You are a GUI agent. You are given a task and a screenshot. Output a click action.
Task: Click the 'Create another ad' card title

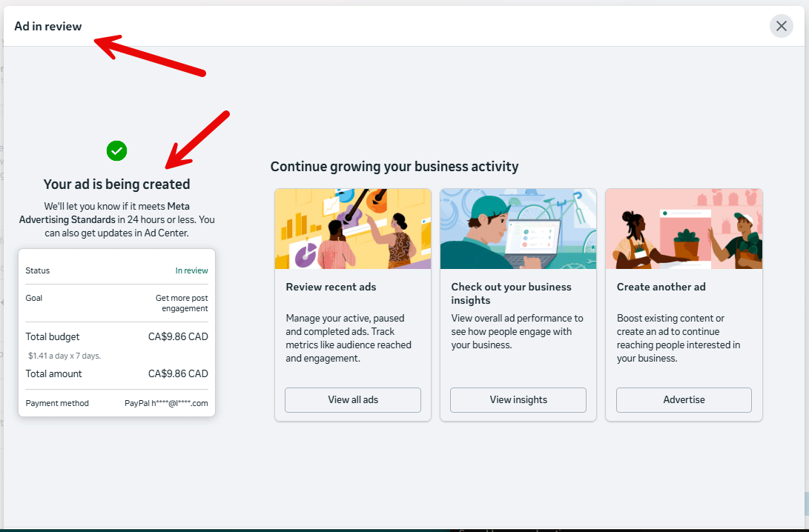(x=661, y=287)
